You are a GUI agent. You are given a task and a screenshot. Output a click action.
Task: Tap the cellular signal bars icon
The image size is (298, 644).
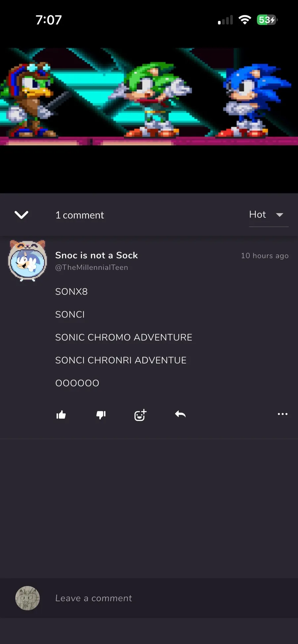click(225, 20)
